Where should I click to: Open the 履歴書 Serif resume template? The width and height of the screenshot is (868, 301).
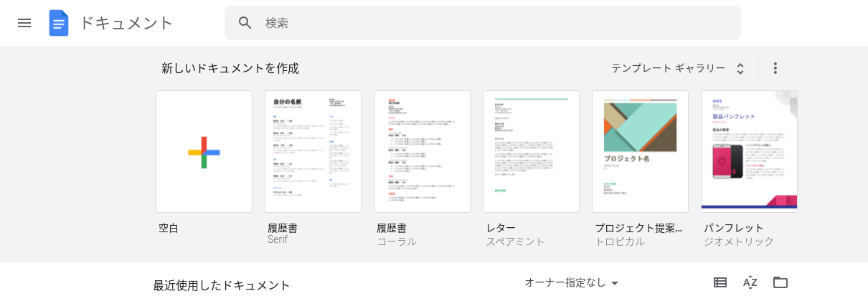point(313,152)
